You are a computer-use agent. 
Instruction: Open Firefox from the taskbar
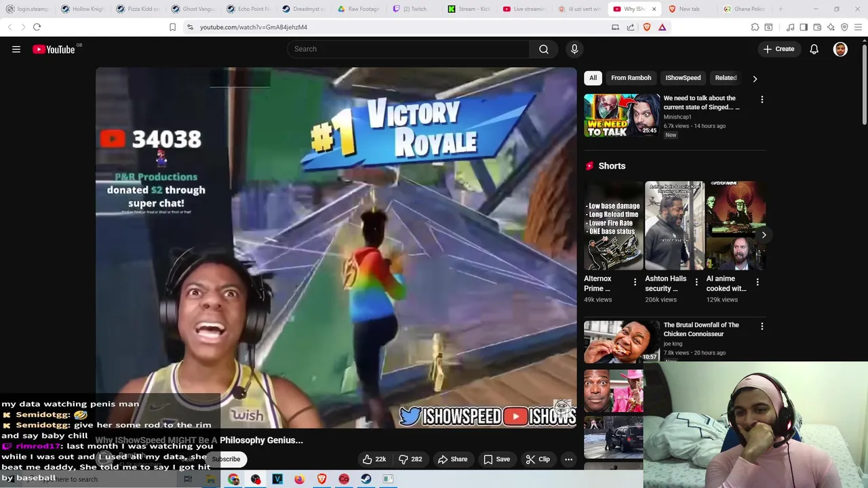tap(299, 479)
